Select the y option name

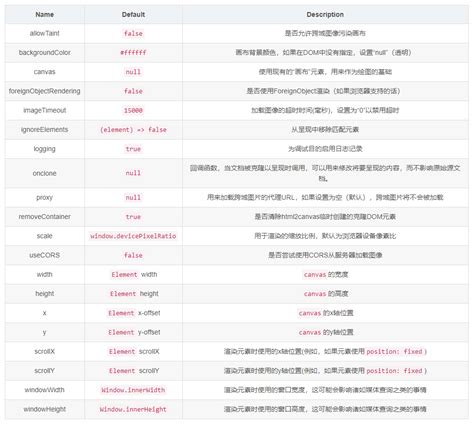click(45, 332)
